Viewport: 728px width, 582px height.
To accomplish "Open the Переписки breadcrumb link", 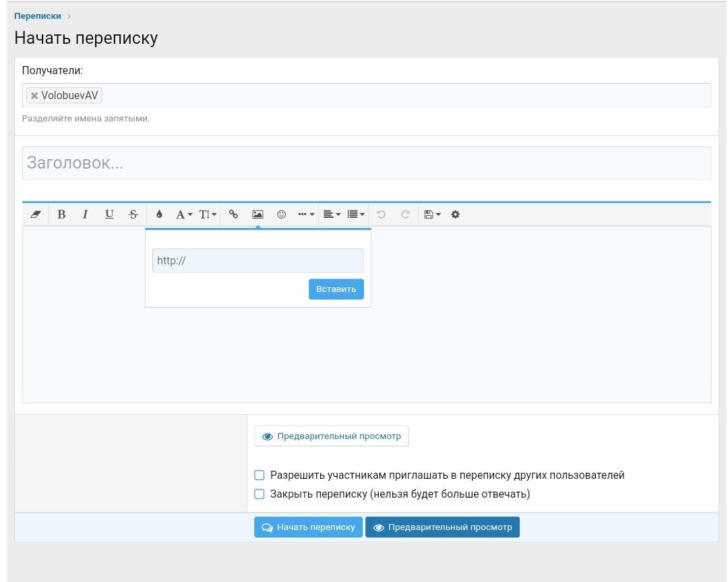I will tap(38, 16).
